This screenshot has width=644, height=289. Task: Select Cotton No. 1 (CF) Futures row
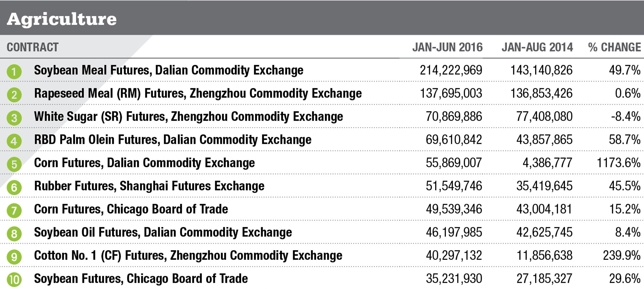pos(188,255)
